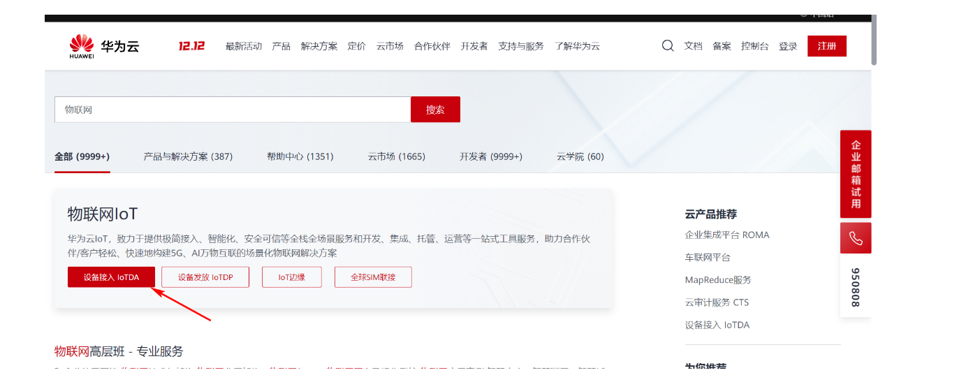Go to 文档 in the header
The image size is (980, 382).
(694, 46)
